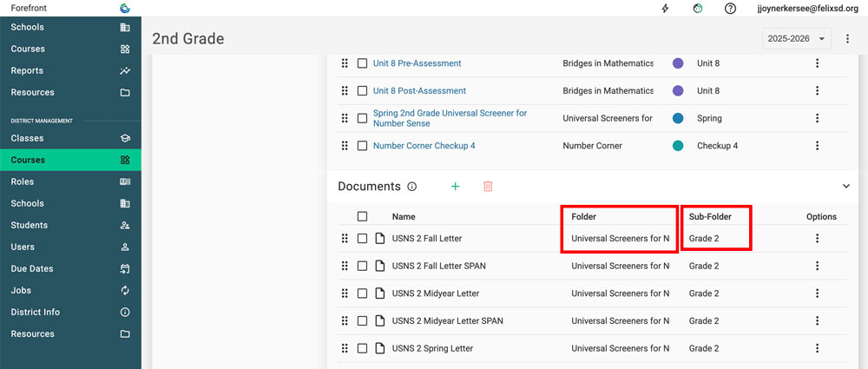The height and width of the screenshot is (369, 868).
Task: Open options menu for USNS 2 Fall Letter
Action: tap(816, 239)
